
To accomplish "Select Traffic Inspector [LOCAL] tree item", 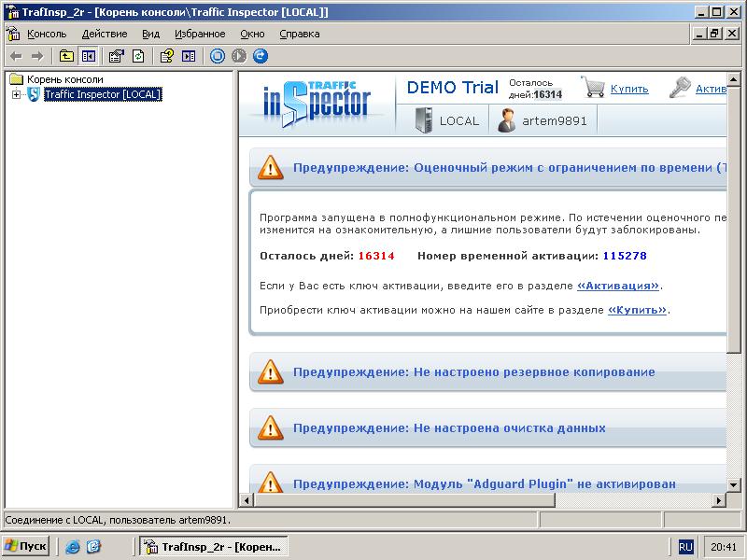I will pos(103,94).
